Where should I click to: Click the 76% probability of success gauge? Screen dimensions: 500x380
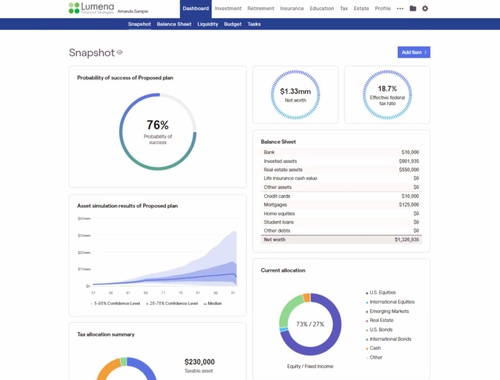(158, 132)
